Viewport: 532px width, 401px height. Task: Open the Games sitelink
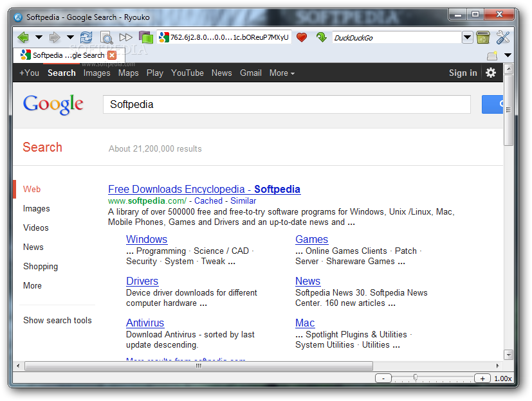[311, 239]
